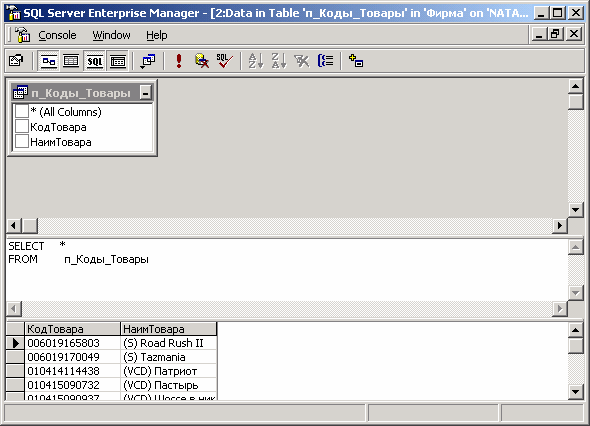Minimize the inner MDI child window

click(539, 34)
